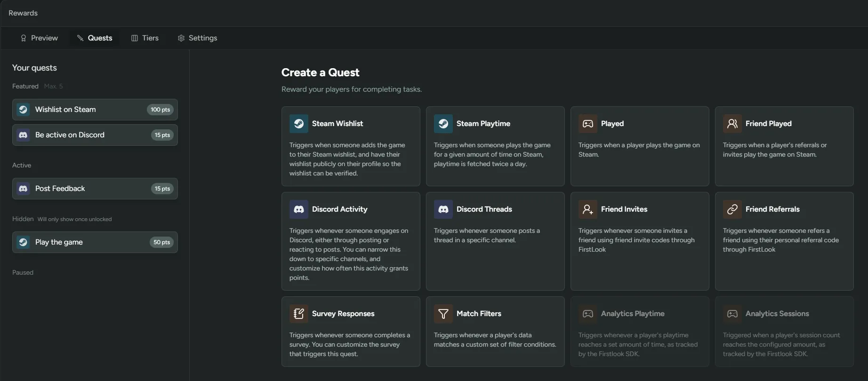Click the 15 pts badge on Post Feedback

point(162,189)
